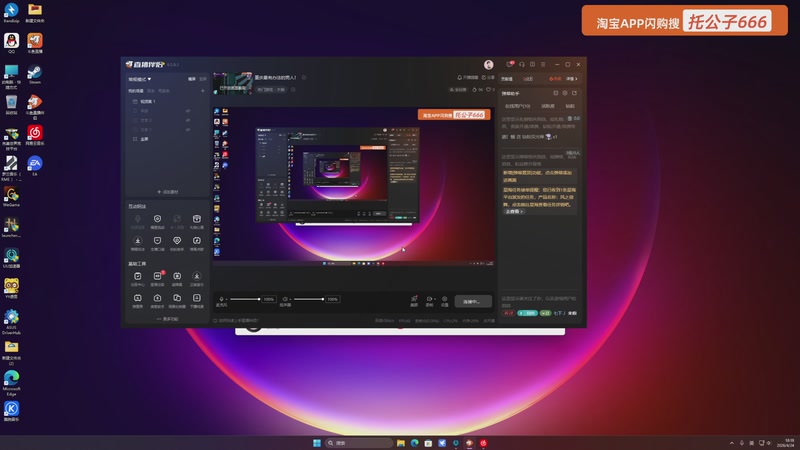Open the upload box icon in 基础工具
The image size is (800, 450).
157,301
